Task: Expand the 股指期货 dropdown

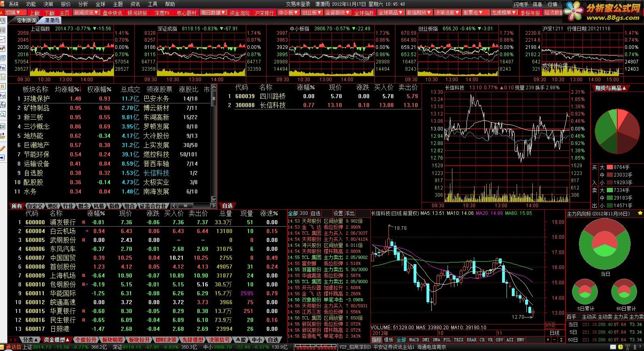Action: tap(419, 13)
